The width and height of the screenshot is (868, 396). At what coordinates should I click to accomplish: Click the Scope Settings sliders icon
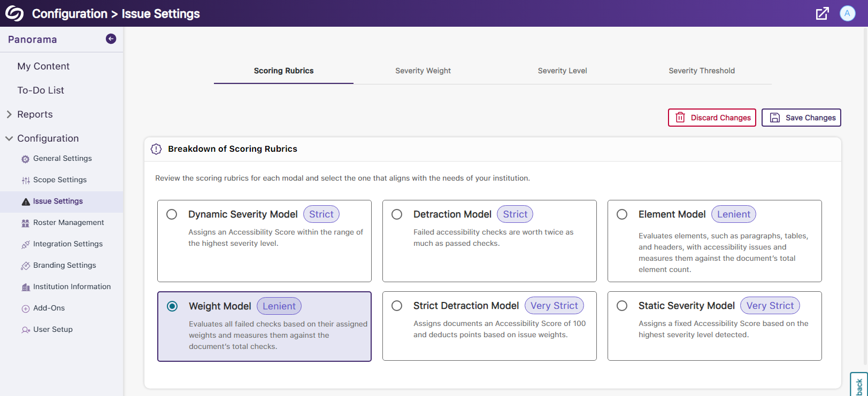coord(25,180)
